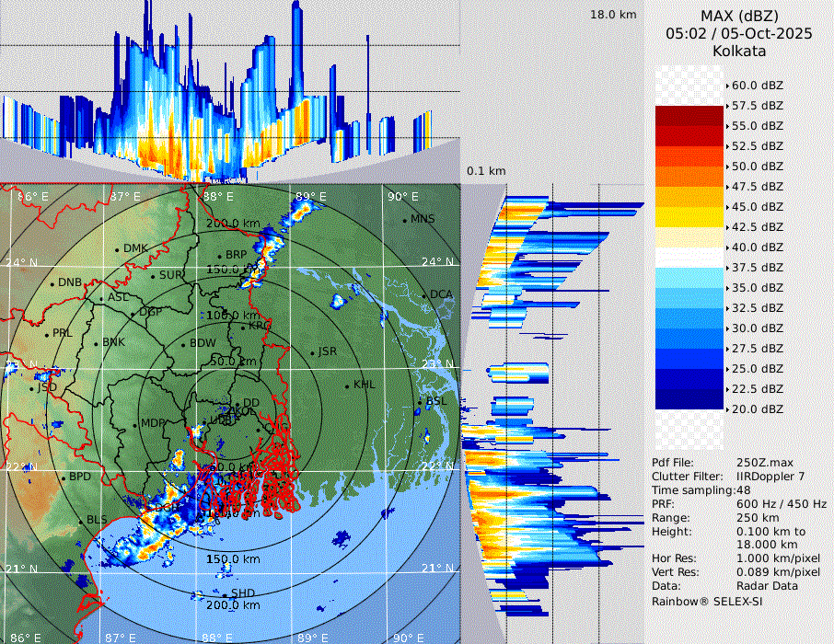834x644 pixels.
Task: Click the MAX (dBZ) title text
Action: (739, 16)
